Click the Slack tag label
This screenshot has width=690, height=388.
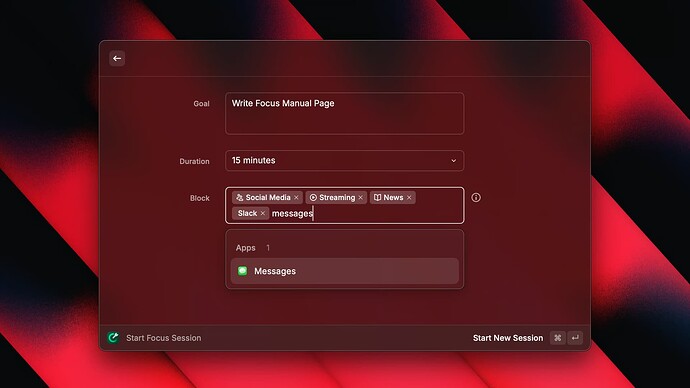pos(247,213)
